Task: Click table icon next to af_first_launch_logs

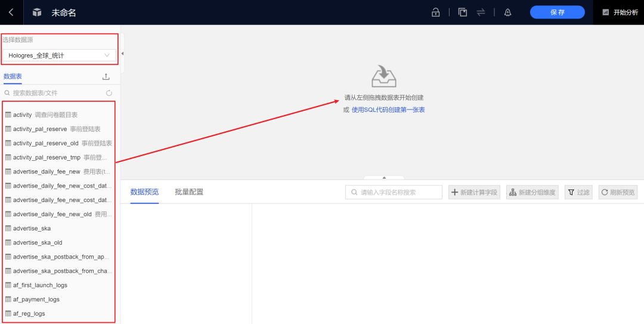Action: click(8, 285)
